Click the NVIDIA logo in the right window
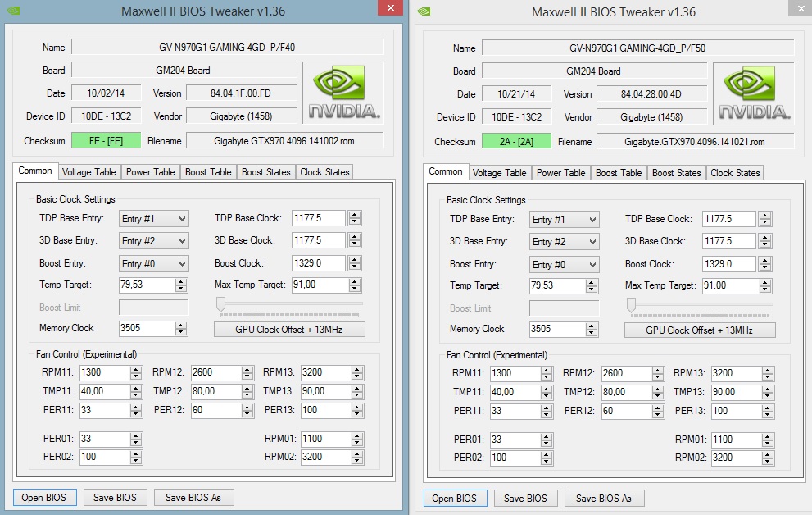Image resolution: width=812 pixels, height=515 pixels. [x=754, y=93]
